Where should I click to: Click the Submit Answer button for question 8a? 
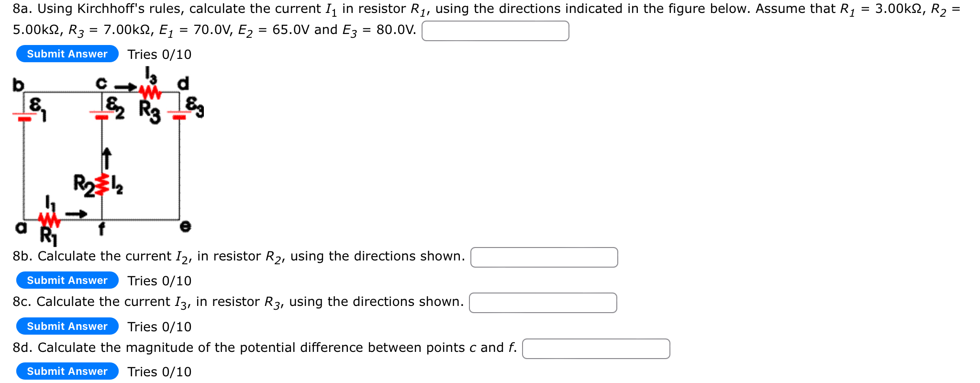click(67, 54)
